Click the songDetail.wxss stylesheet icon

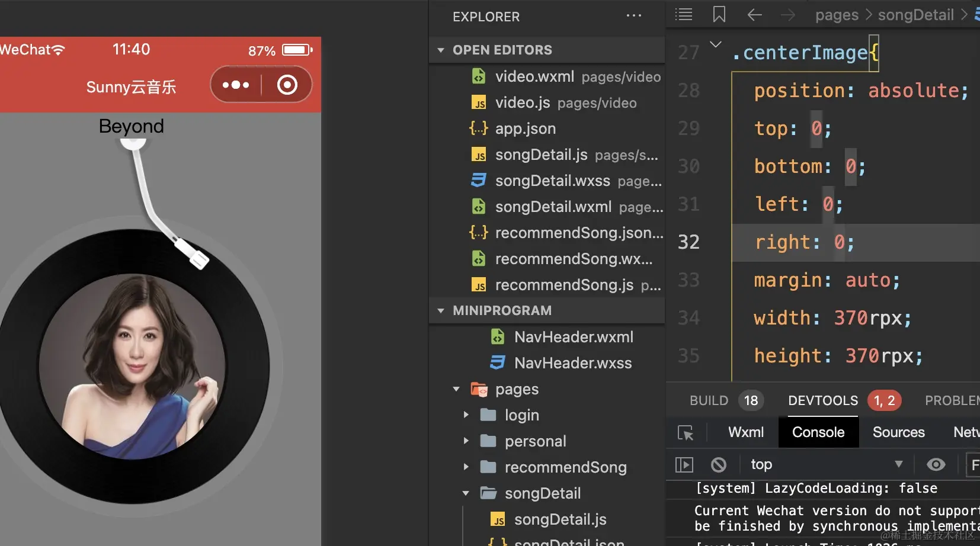pos(478,180)
